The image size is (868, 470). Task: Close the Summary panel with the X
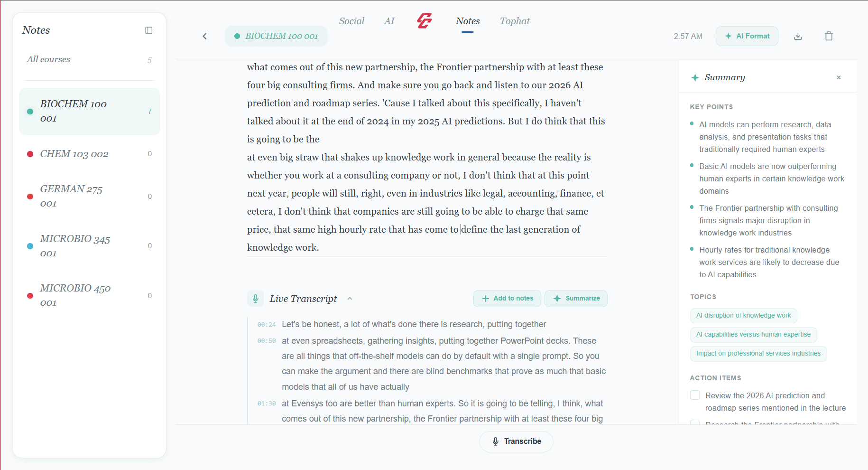[838, 77]
